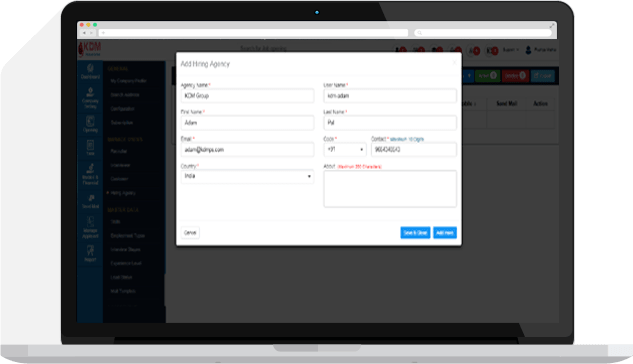Open Skills under Master Data
Image resolution: width=633 pixels, height=364 pixels.
point(115,222)
